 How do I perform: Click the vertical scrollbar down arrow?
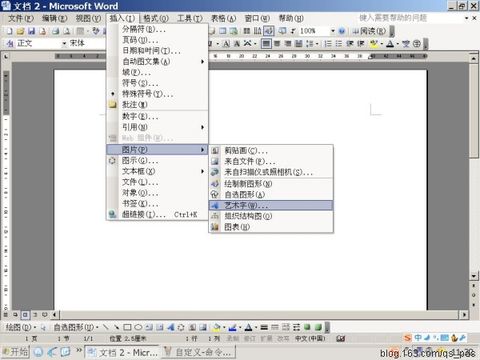(x=474, y=276)
